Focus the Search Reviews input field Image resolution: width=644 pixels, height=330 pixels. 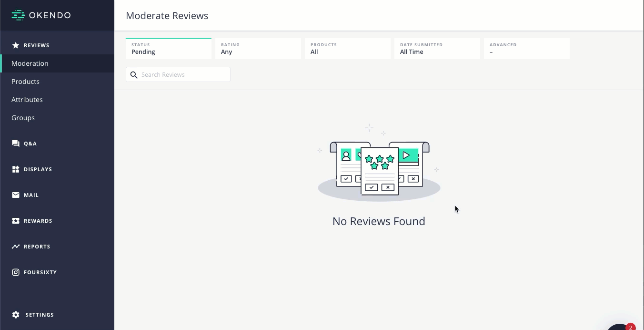point(183,75)
